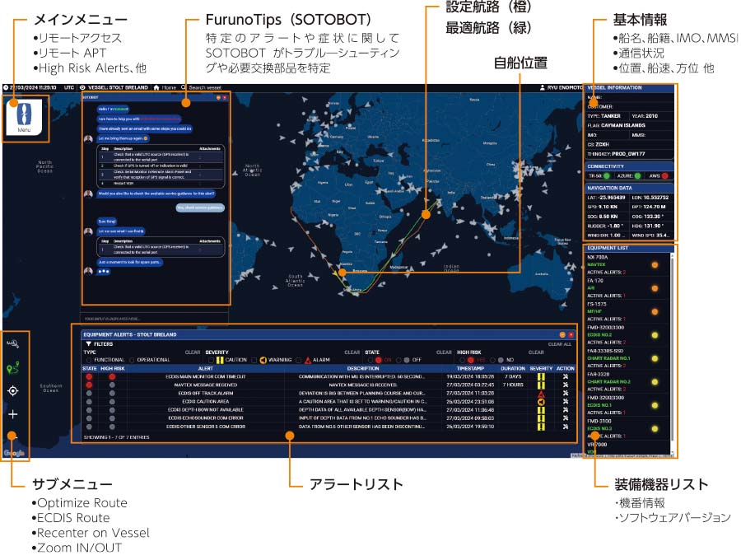
Task: Click the clock icon beside date and time
Action: point(6,87)
